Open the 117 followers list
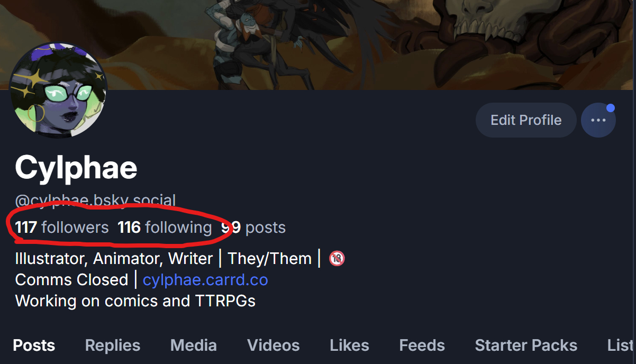Viewport: 636px width, 364px height. coord(62,228)
